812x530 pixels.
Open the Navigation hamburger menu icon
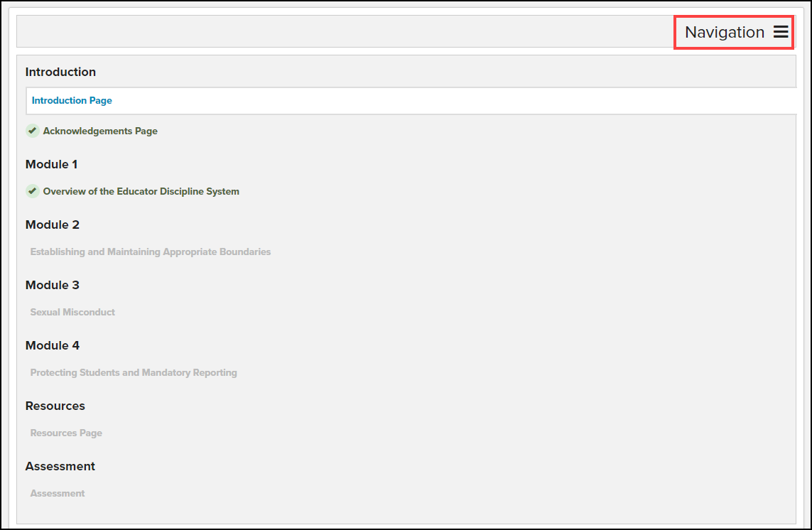781,32
